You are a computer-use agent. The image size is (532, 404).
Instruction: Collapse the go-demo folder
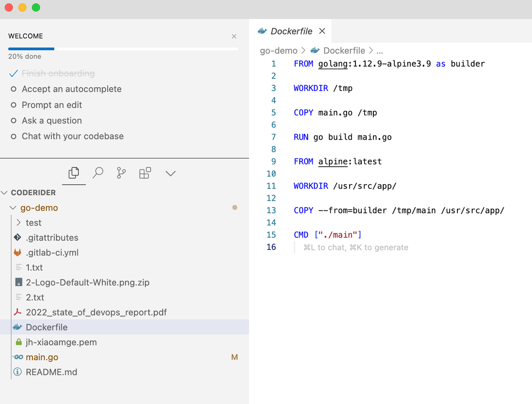coord(13,208)
